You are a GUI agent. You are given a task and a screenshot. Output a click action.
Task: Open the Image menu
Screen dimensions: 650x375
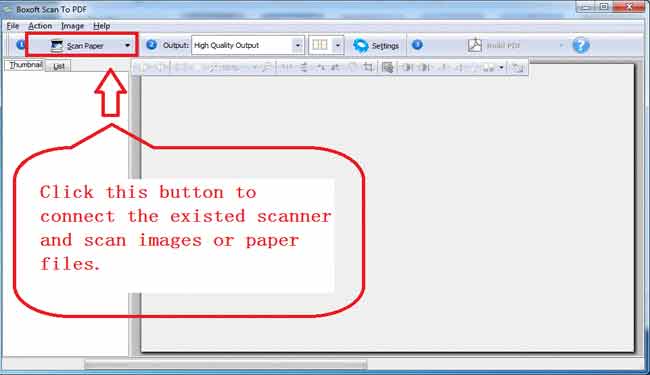(73, 26)
